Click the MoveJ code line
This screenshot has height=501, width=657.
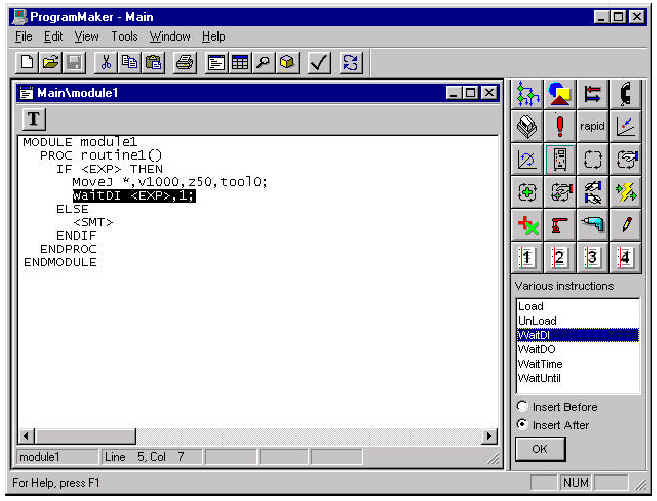(x=170, y=182)
